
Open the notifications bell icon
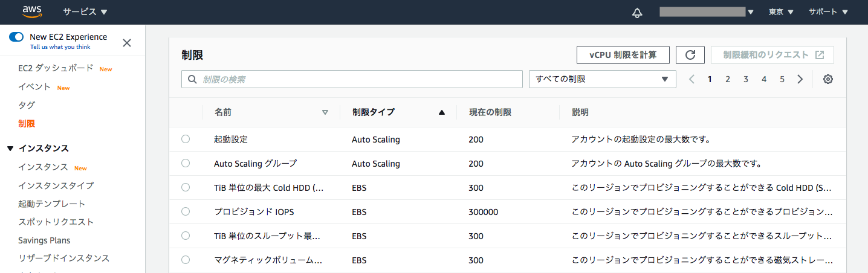point(637,13)
